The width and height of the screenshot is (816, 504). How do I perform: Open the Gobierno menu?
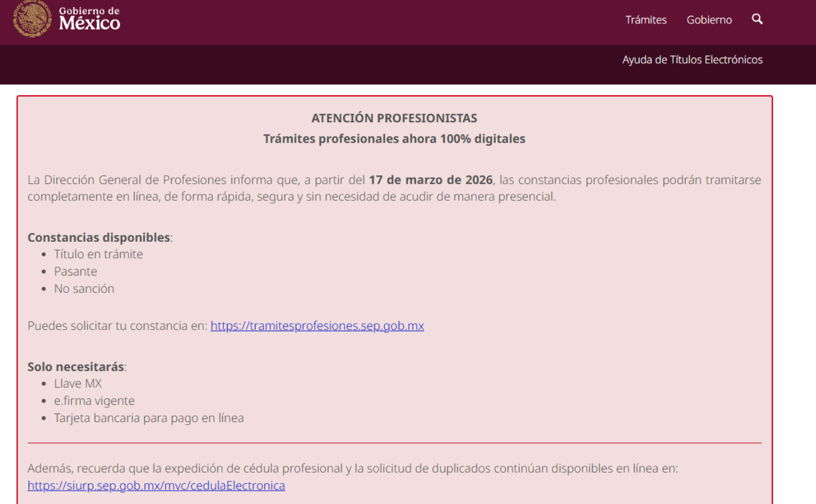[709, 19]
